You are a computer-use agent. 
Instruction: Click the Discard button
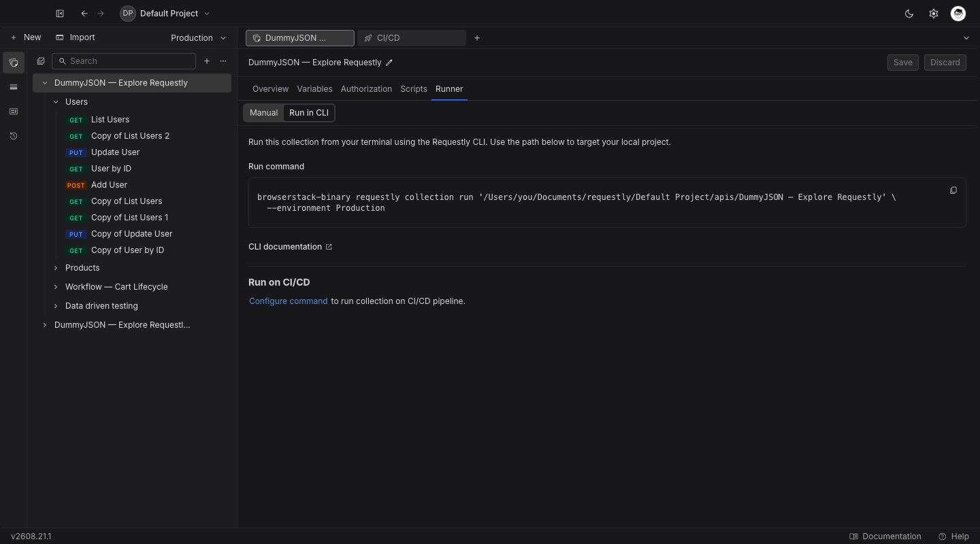[x=945, y=63]
